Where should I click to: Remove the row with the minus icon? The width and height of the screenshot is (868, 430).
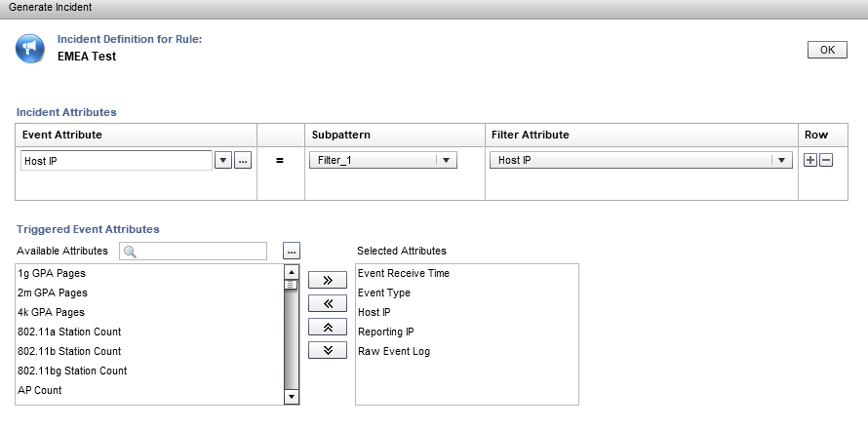(x=826, y=161)
